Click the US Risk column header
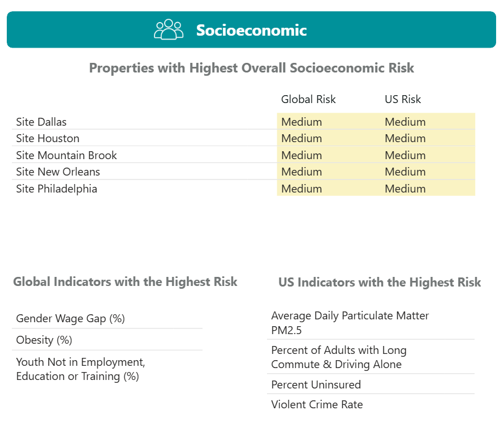 click(403, 99)
